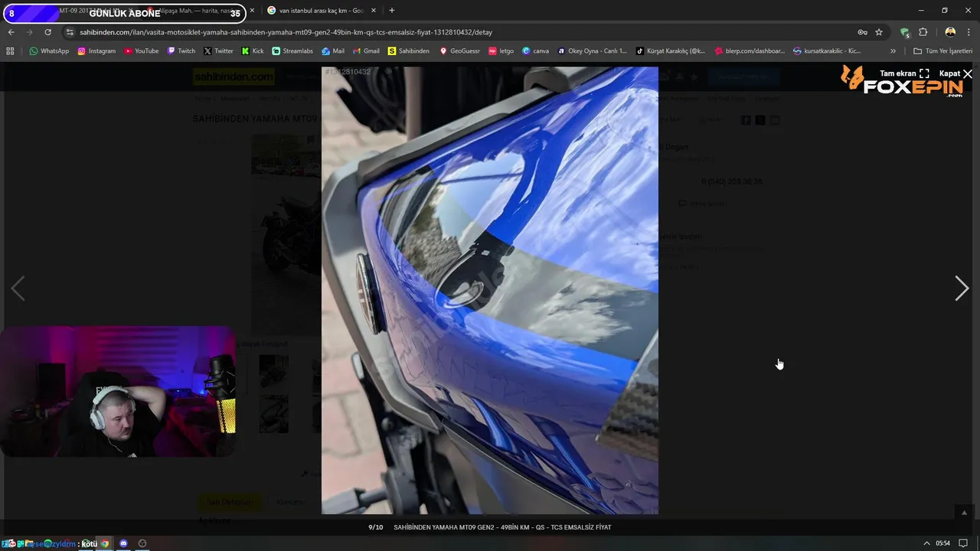Open the Twitch bookmark

point(181,51)
